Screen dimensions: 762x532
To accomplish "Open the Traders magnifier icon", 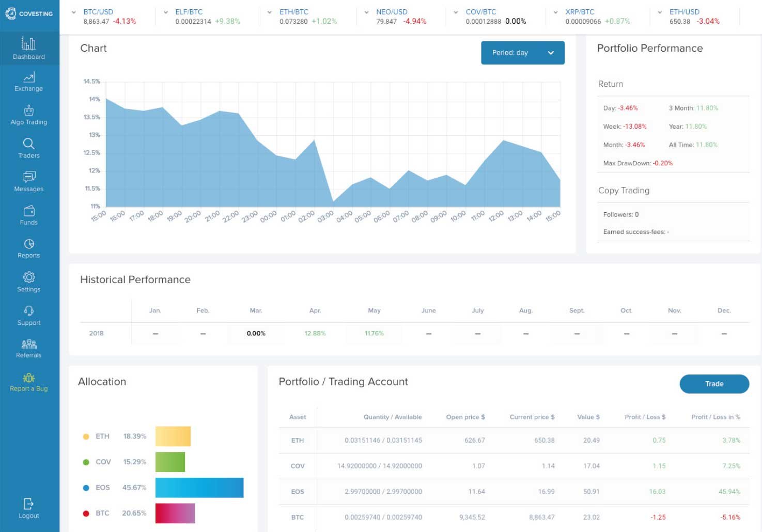I will (x=29, y=144).
